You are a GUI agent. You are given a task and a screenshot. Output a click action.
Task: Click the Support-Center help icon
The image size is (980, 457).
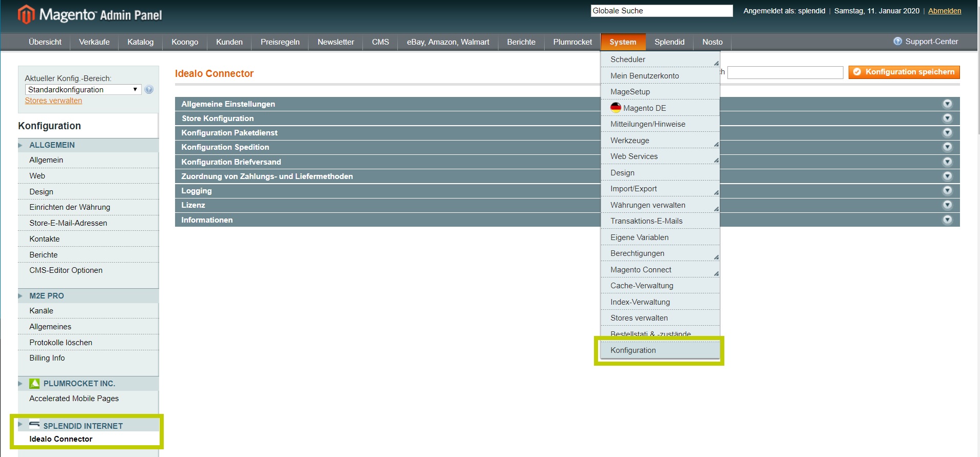(898, 42)
